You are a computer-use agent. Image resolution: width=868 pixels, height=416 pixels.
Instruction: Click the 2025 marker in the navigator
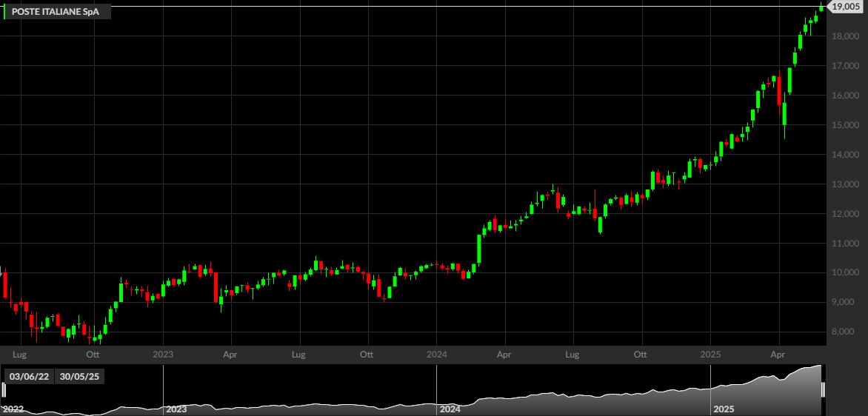(724, 410)
